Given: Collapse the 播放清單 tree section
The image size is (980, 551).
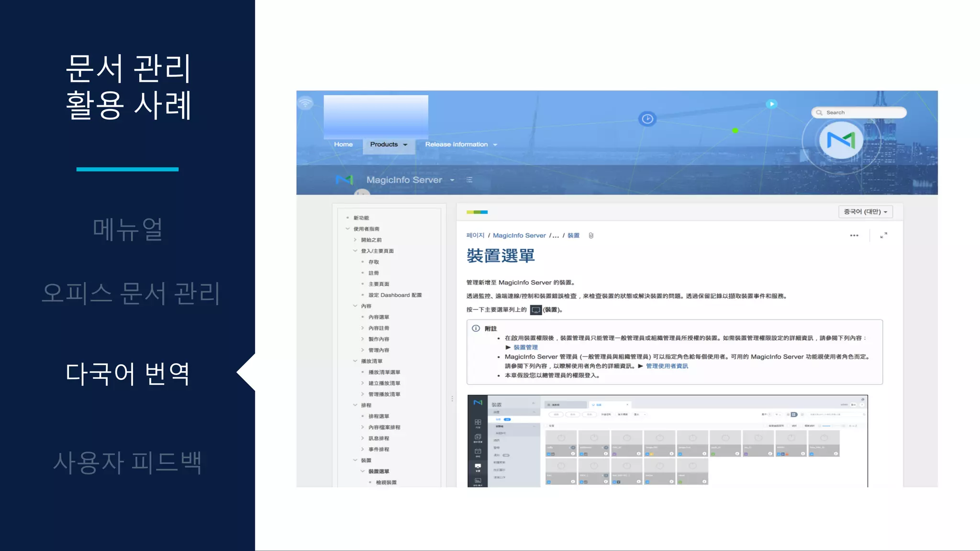Looking at the screenshot, I should pos(355,361).
